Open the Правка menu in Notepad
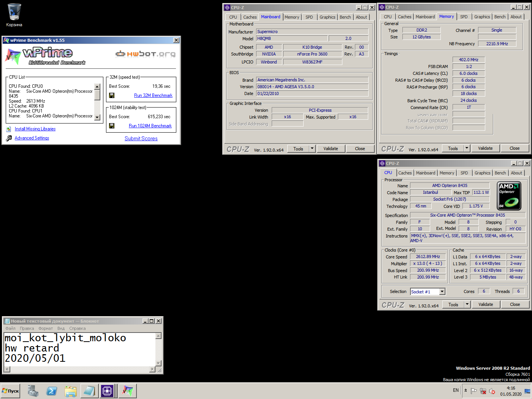Screen dimensions: 532x399 point(27,328)
